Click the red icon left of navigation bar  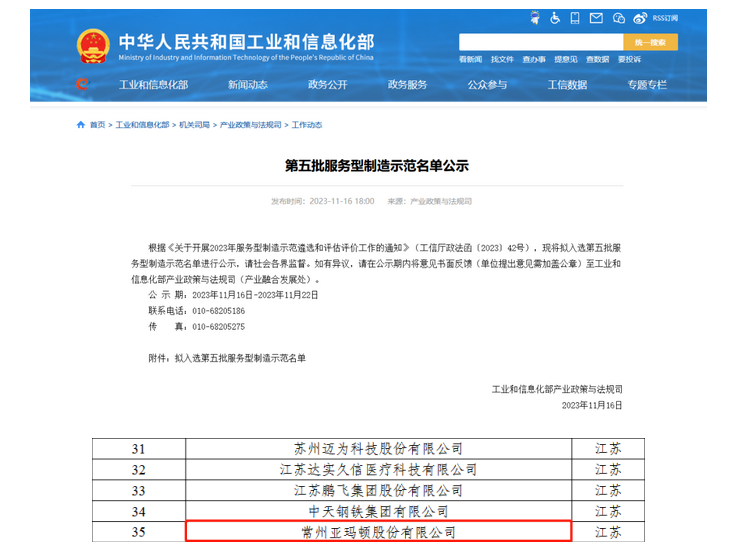(82, 85)
